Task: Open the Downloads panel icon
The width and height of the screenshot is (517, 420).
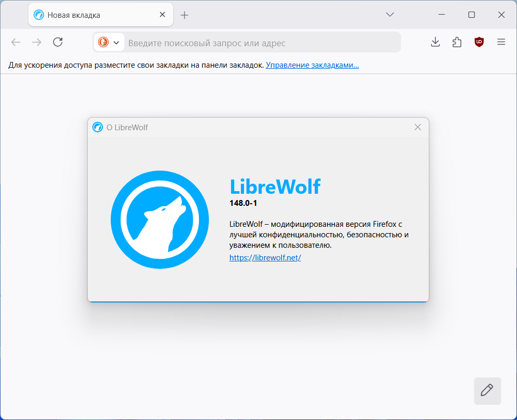Action: [435, 42]
